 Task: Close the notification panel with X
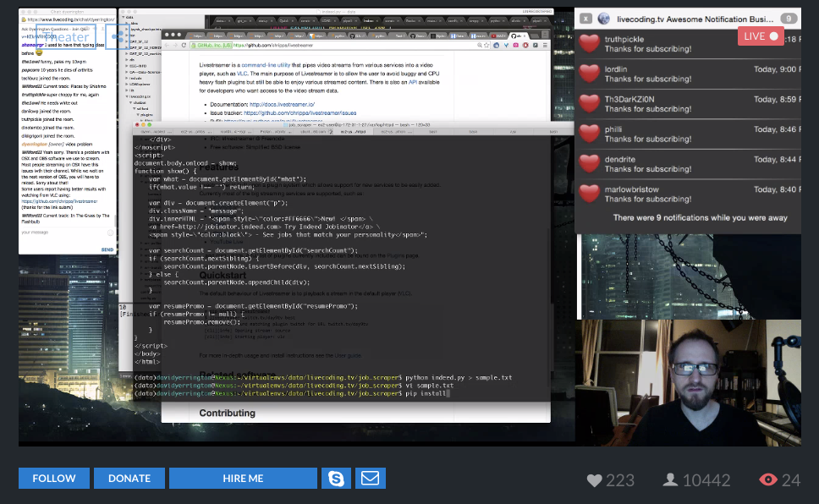[x=585, y=19]
